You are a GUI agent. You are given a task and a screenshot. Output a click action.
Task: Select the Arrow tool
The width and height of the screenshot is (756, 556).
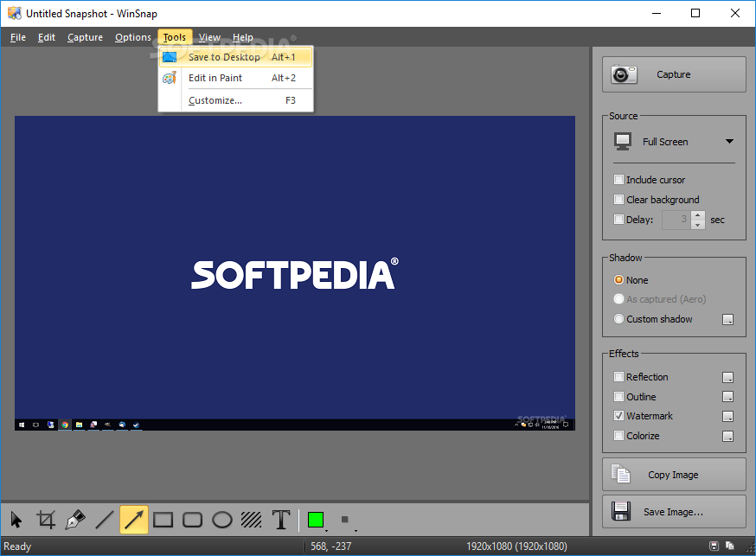[x=134, y=520]
